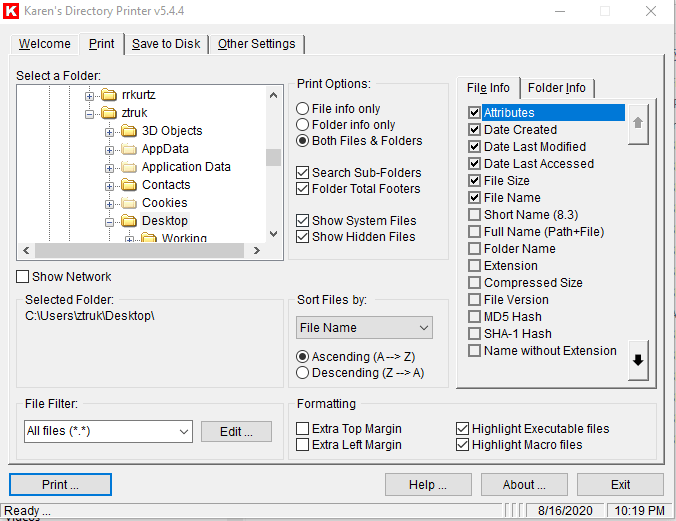
Task: Click the red K application icon
Action: tap(11, 11)
